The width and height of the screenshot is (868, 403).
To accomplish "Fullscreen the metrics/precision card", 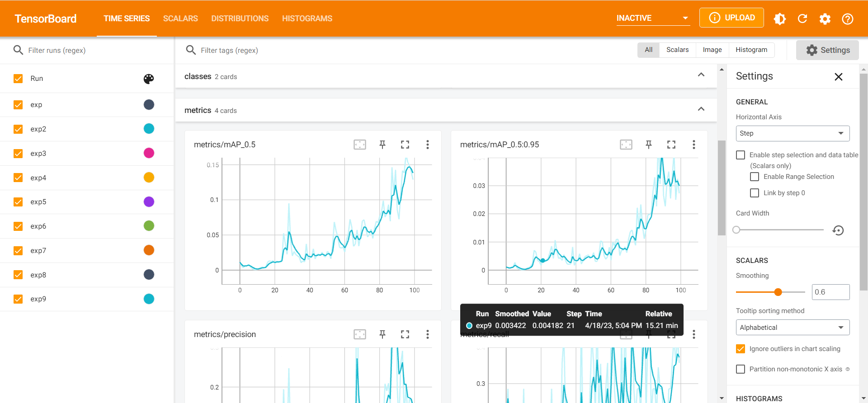I will coord(405,334).
